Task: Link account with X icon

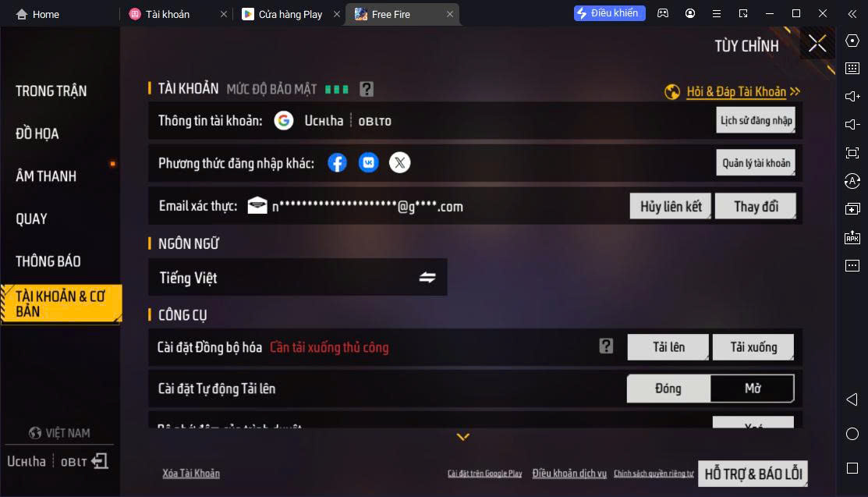Action: pos(399,163)
